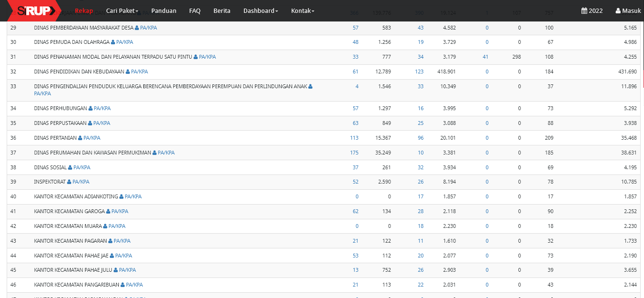This screenshot has width=644, height=298.
Task: Go to the Rekap menu item
Action: [84, 11]
